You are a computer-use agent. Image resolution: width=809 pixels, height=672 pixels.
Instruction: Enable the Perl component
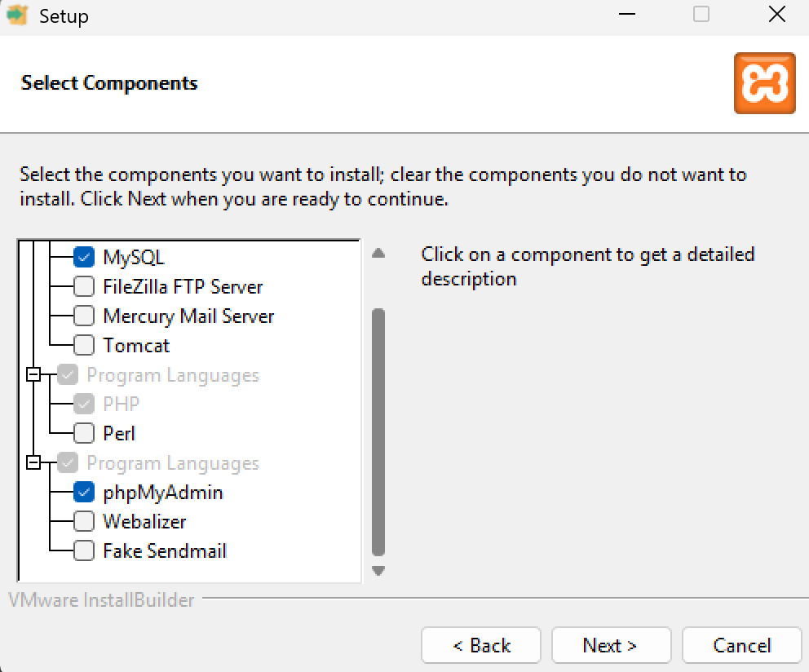point(82,433)
